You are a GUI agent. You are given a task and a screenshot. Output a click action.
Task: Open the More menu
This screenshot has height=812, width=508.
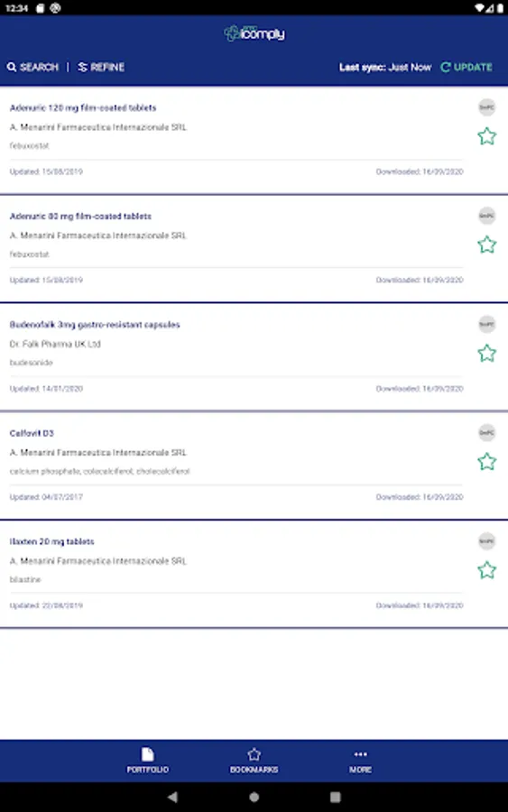click(x=360, y=761)
